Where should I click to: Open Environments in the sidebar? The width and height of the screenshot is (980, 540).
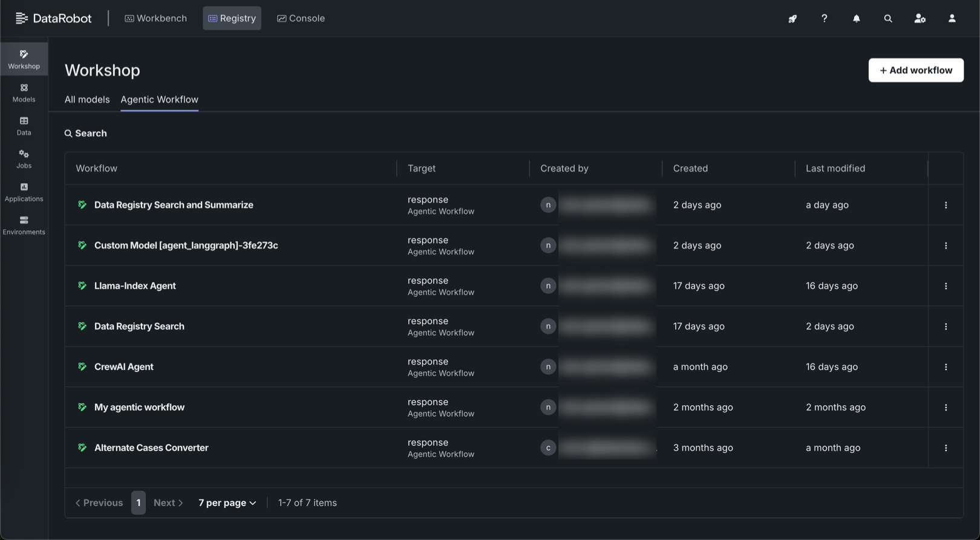coord(24,226)
